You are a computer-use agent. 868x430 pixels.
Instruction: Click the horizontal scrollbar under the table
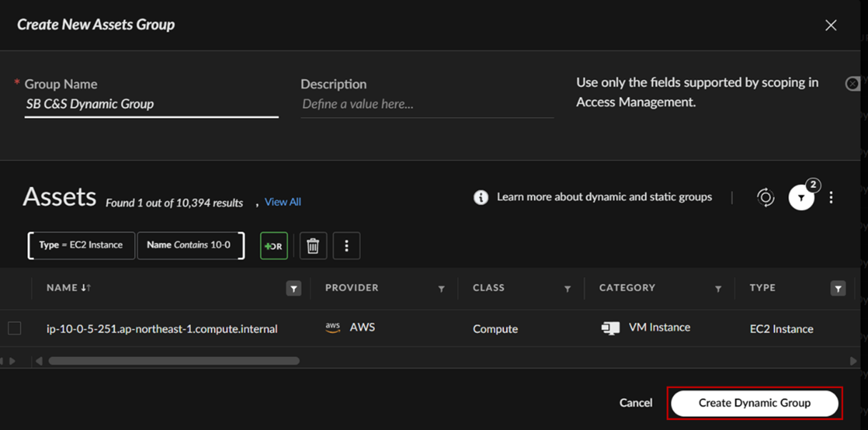click(174, 361)
